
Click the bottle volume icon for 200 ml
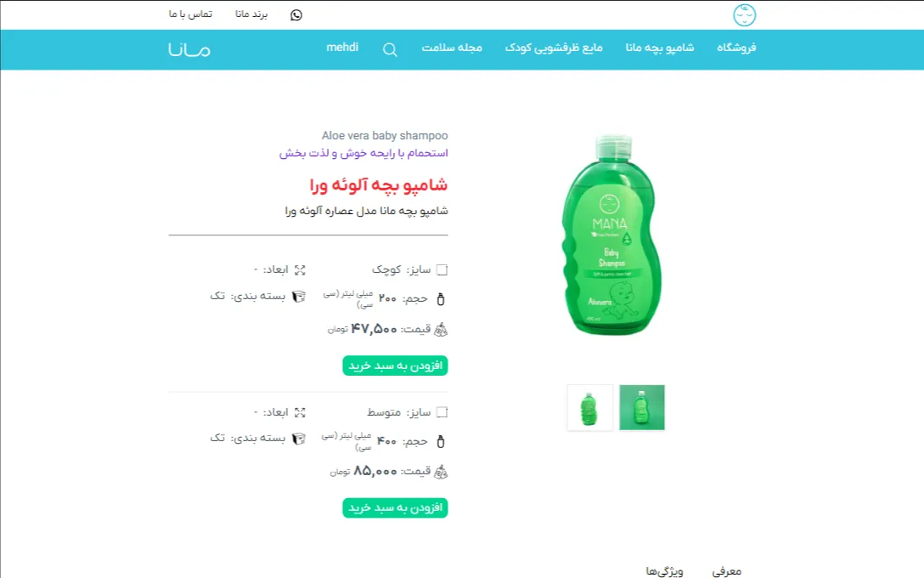coord(441,299)
